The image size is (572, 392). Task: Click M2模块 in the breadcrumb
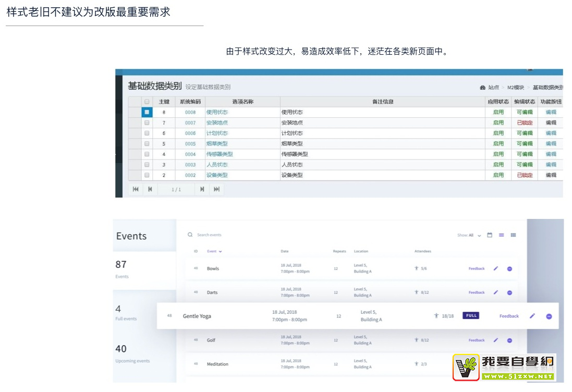(516, 88)
